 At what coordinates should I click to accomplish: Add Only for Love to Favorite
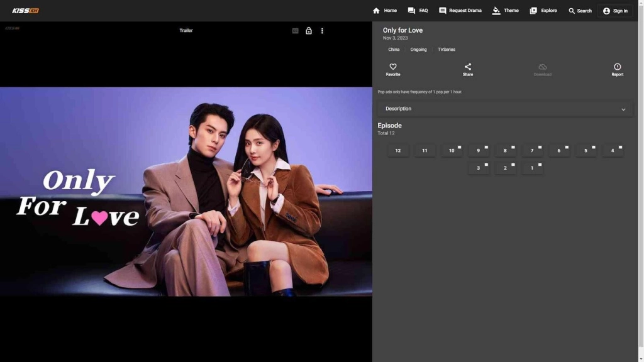[x=393, y=69]
